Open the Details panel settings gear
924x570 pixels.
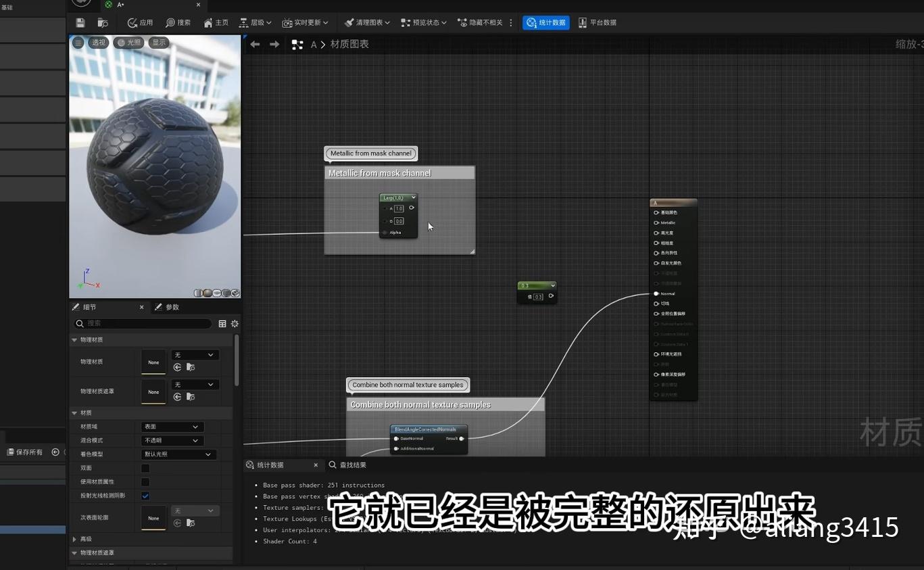pyautogui.click(x=235, y=324)
